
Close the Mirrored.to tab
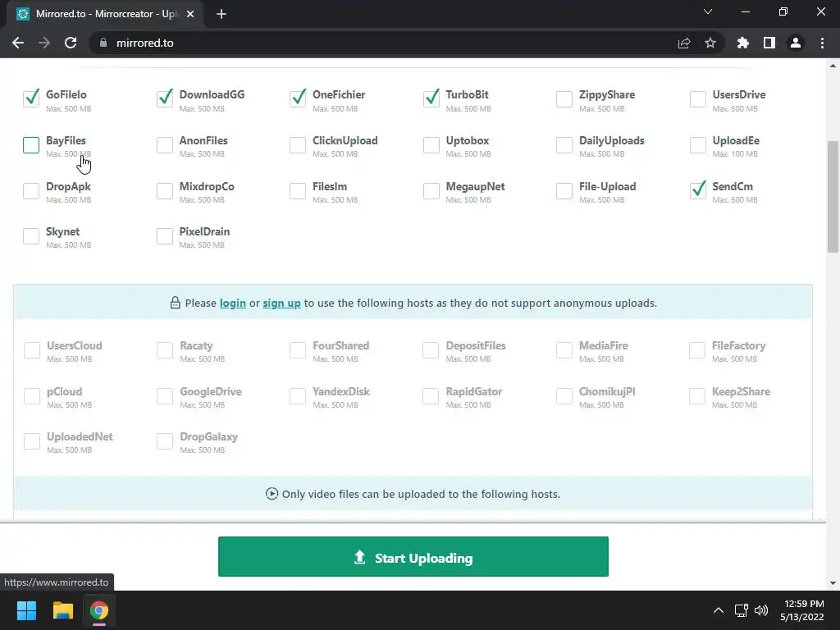pyautogui.click(x=190, y=14)
